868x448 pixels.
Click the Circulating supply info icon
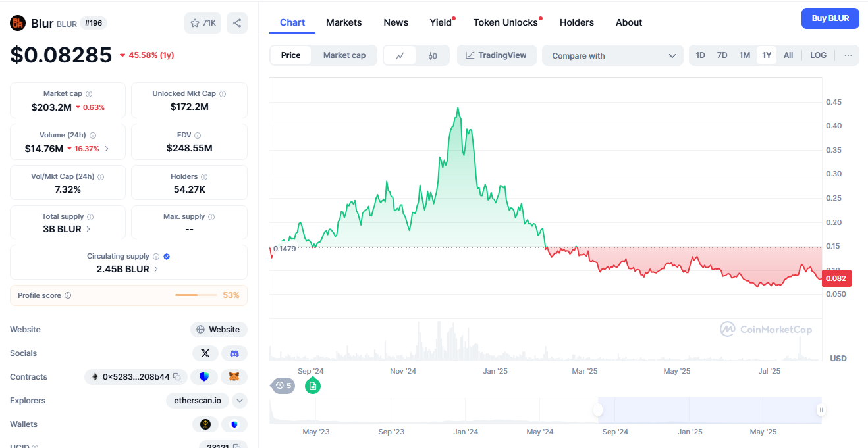pyautogui.click(x=156, y=257)
